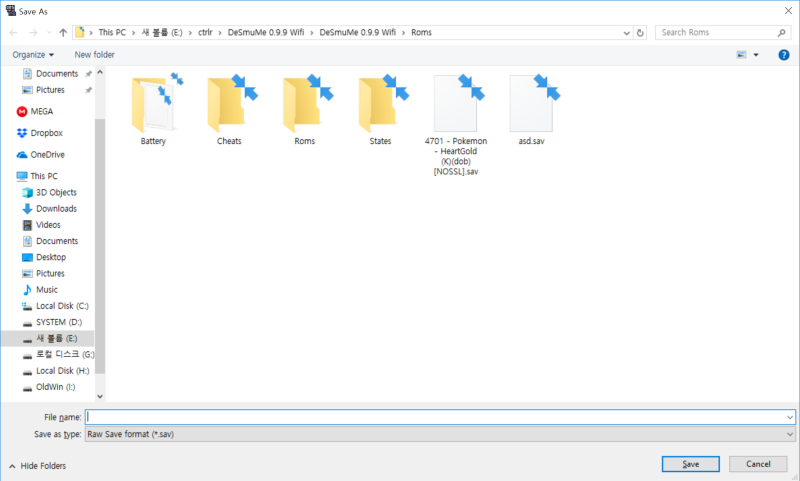This screenshot has height=481, width=800.
Task: Open the Recent locations dropdown arrow
Action: point(49,33)
